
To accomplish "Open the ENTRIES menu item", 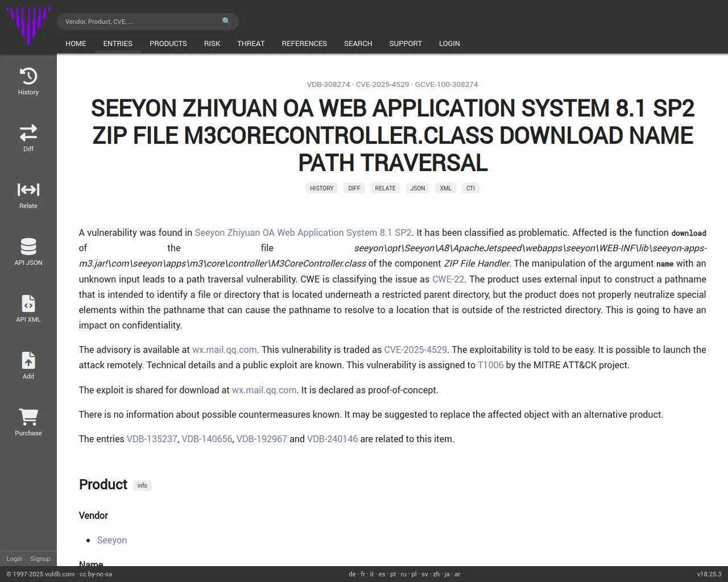I will click(x=118, y=43).
